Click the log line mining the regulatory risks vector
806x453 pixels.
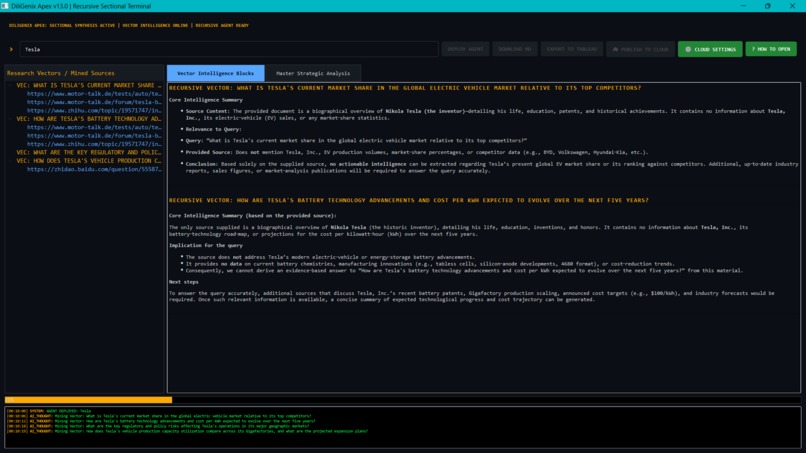coord(158,426)
